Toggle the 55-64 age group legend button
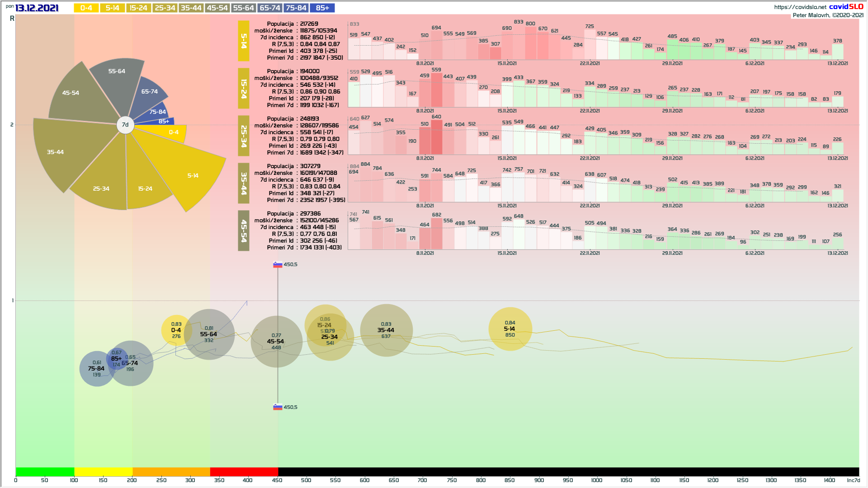This screenshot has width=868, height=488. (244, 8)
